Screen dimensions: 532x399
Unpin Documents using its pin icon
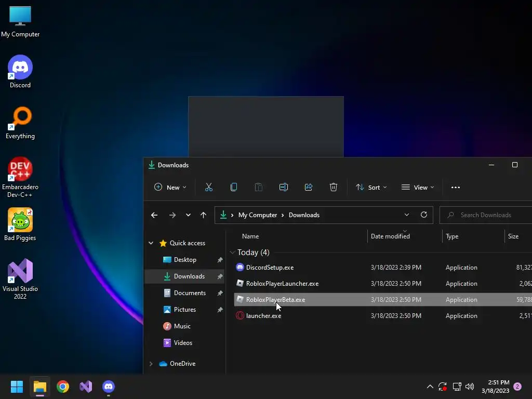pyautogui.click(x=220, y=293)
